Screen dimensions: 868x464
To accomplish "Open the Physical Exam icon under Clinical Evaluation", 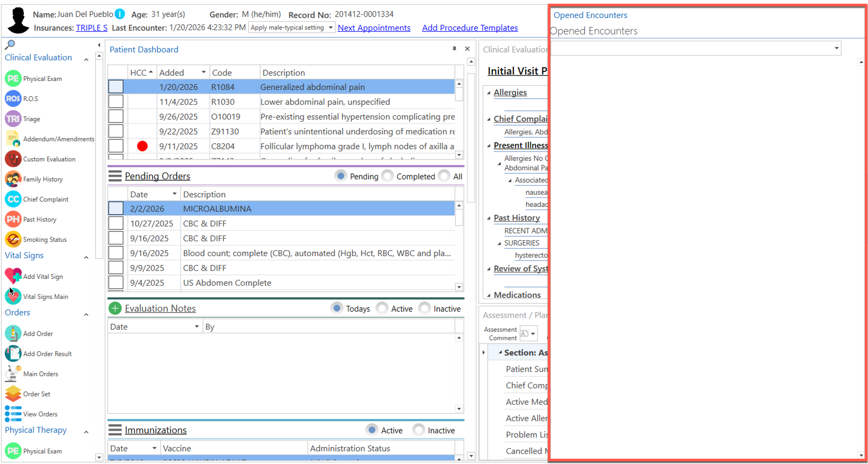I will tap(13, 79).
